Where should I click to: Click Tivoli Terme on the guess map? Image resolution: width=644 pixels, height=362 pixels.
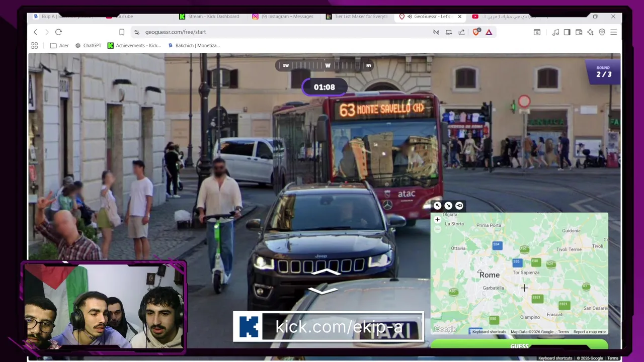569,249
